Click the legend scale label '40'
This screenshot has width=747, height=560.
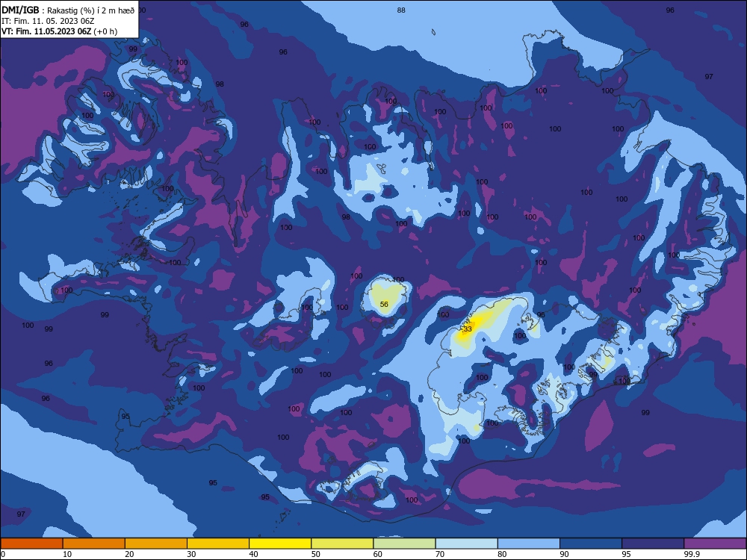coord(253,554)
